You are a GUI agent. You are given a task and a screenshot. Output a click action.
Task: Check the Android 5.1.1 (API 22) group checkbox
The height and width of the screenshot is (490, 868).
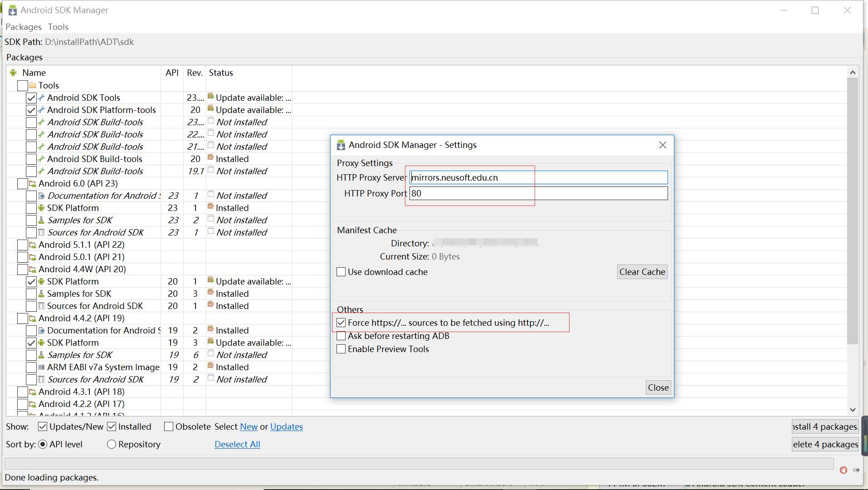22,245
